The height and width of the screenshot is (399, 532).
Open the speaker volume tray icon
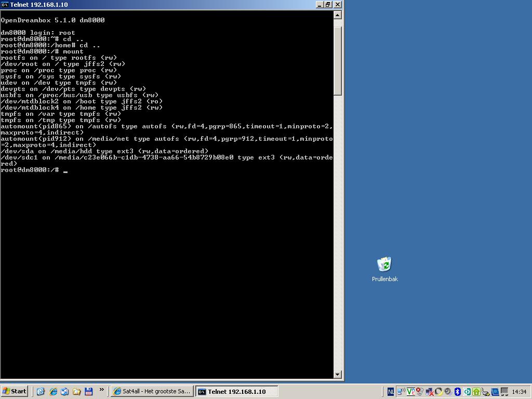coord(448,392)
